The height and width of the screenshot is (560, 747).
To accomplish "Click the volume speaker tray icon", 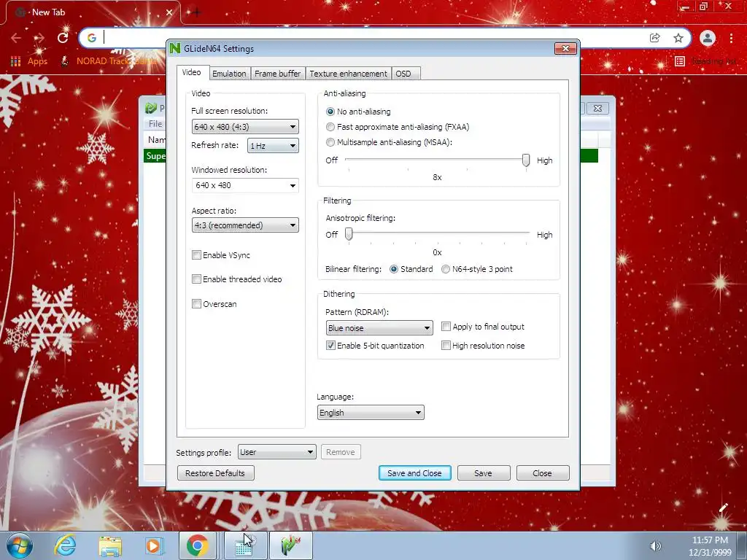I will click(656, 545).
